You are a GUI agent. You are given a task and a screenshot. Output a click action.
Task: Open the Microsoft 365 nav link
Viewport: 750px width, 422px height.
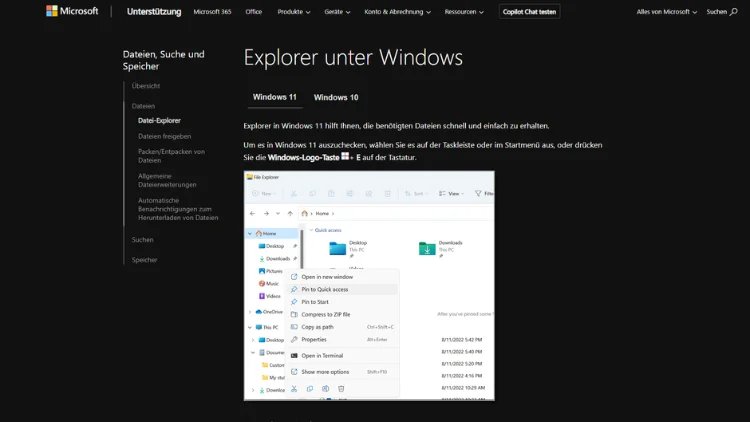point(212,11)
